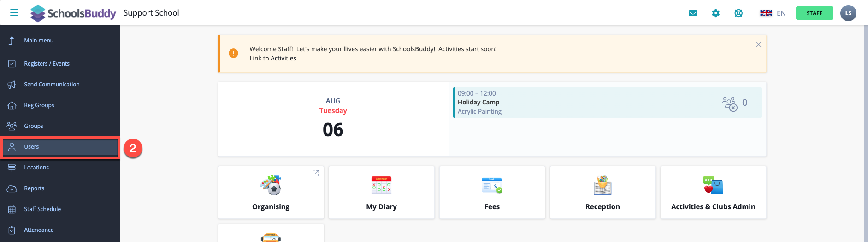
Task: Switch language using the EN selector
Action: 773,13
